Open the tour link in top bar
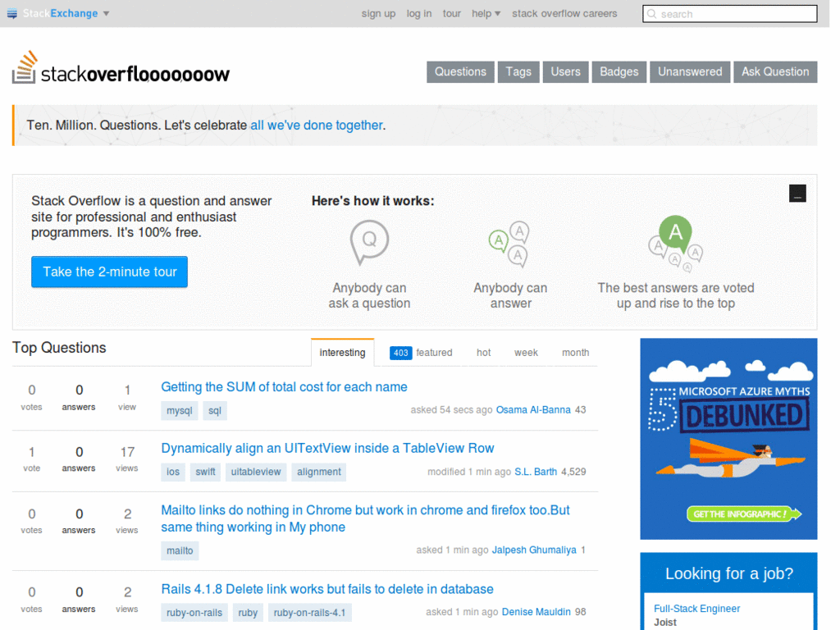The width and height of the screenshot is (840, 630). [452, 13]
